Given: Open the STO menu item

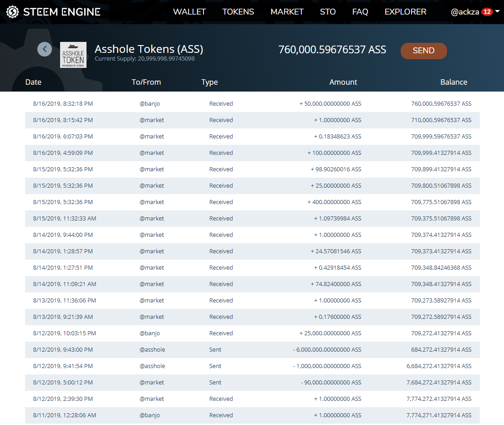Looking at the screenshot, I should [328, 12].
